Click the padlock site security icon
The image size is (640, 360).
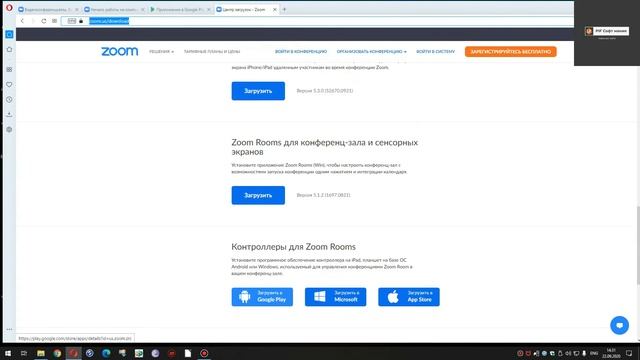click(81, 21)
